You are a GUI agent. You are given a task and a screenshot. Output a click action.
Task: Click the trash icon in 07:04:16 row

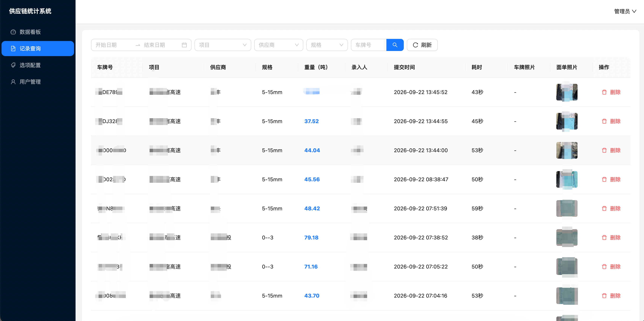point(604,296)
